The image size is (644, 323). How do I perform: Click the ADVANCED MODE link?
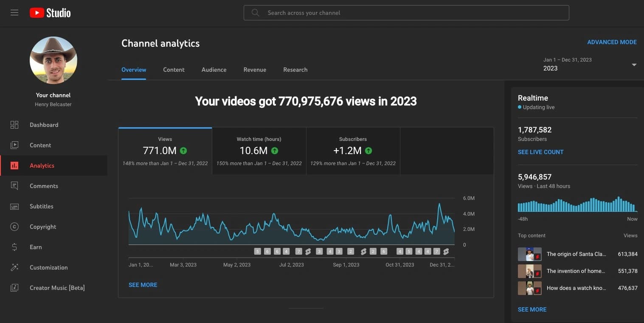coord(612,42)
